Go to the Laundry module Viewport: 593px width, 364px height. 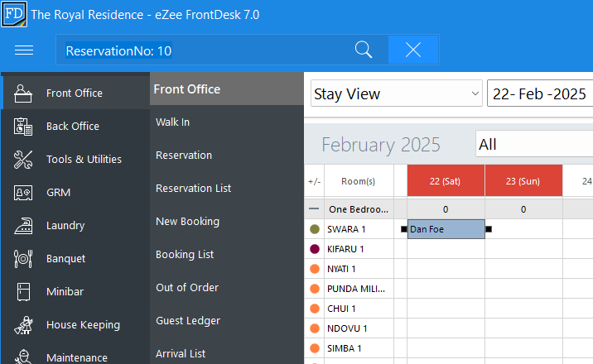pyautogui.click(x=65, y=226)
